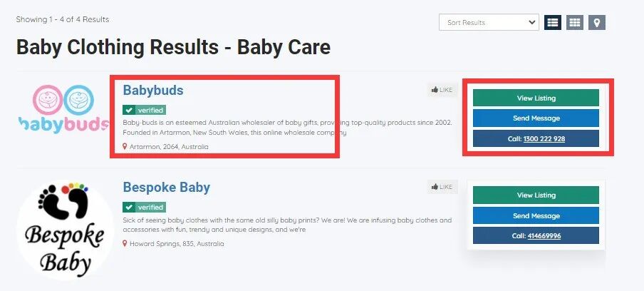Click the Babybuds logo thumbnail
Image resolution: width=644 pixels, height=291 pixels.
[x=63, y=111]
